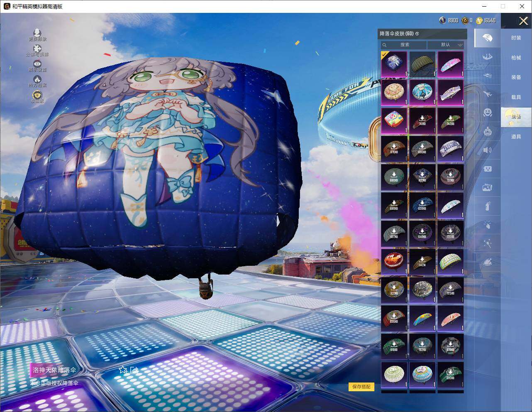Viewport: 532px width, 412px height.
Task: Select the 洛神天依降落伞 skin name label
Action: (54, 370)
